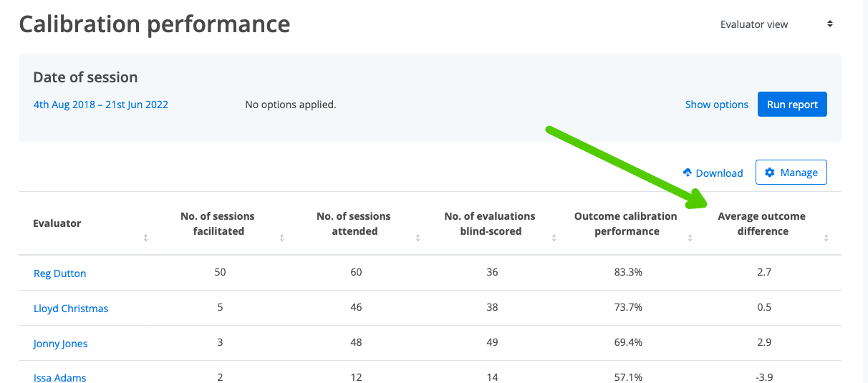Open Issa Adams evaluator link
Screen dimensions: 868x383
(60, 377)
